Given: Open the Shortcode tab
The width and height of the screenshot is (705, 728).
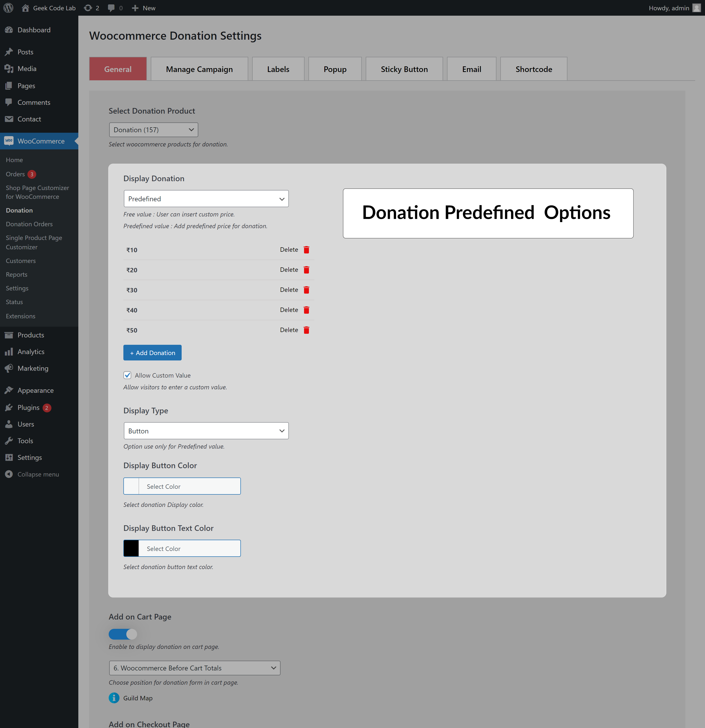Looking at the screenshot, I should coord(534,69).
